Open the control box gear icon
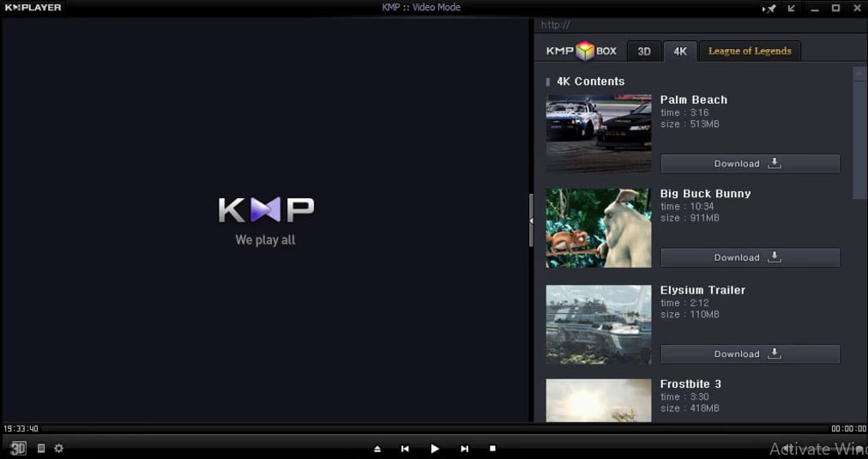The height and width of the screenshot is (459, 868). 58,449
